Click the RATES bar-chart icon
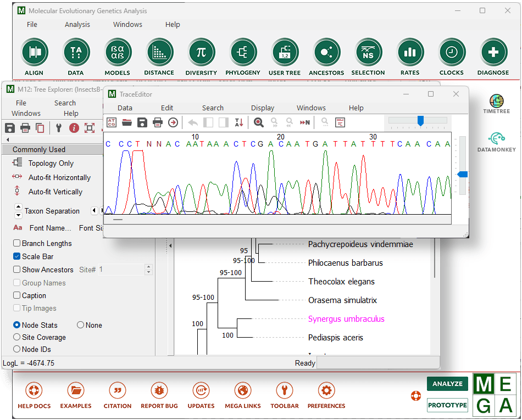This screenshot has height=420, width=522. pyautogui.click(x=410, y=53)
